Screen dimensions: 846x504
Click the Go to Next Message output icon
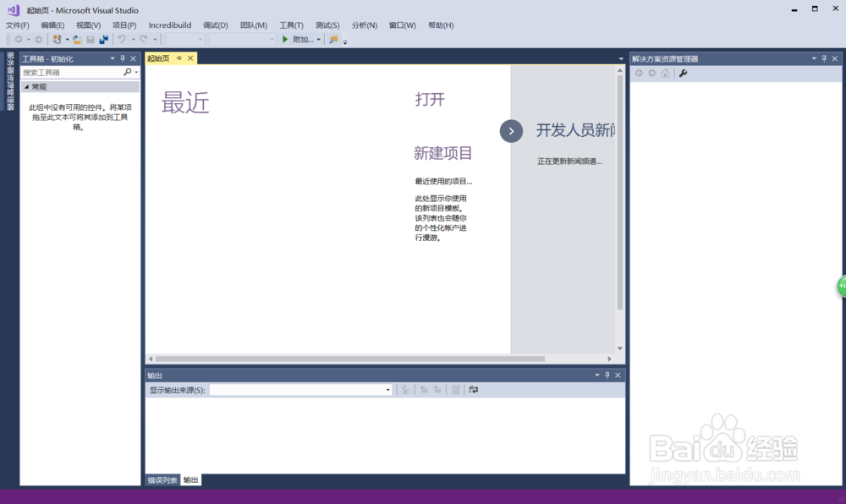[437, 390]
